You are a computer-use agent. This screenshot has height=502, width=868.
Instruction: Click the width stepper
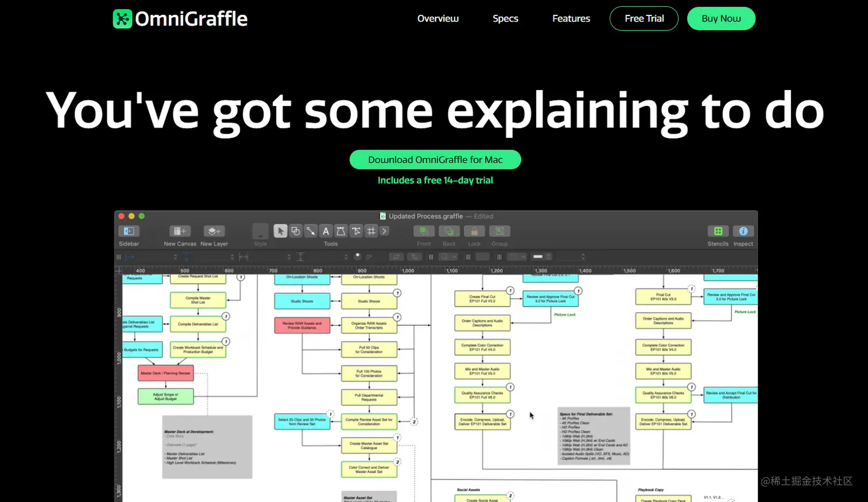click(x=289, y=257)
